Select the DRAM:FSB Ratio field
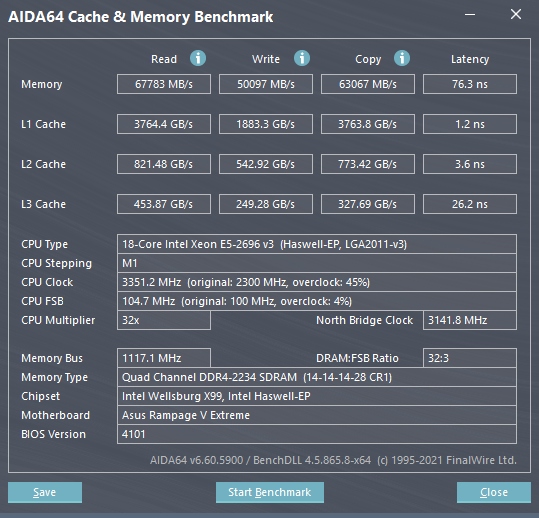The height and width of the screenshot is (518, 539). (x=470, y=358)
